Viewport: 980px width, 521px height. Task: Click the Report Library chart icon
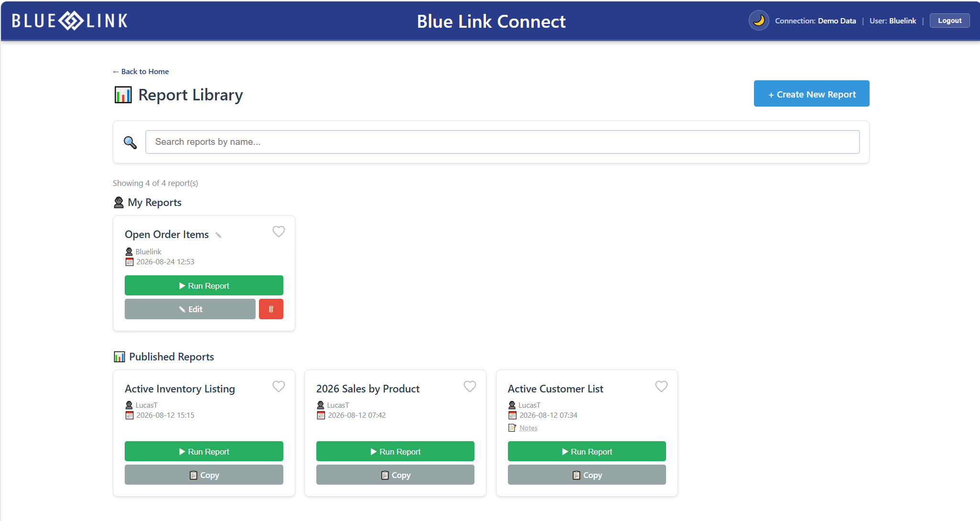[123, 95]
